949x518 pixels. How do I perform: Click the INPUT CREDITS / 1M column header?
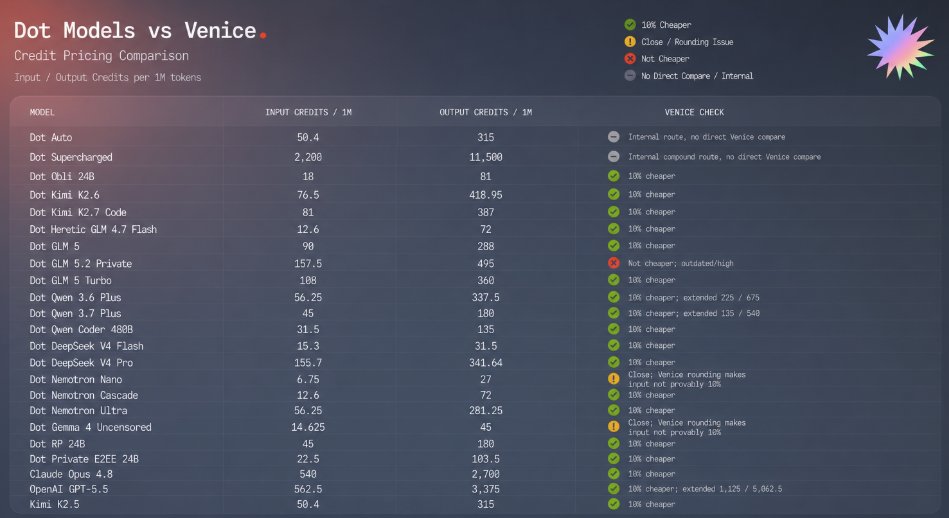[x=308, y=113]
